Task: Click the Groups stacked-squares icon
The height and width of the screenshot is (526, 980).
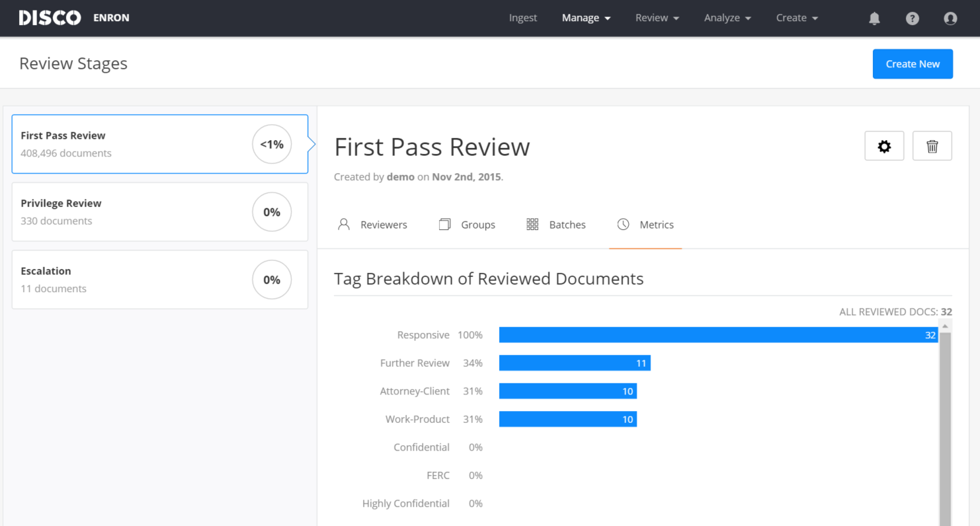Action: 444,225
